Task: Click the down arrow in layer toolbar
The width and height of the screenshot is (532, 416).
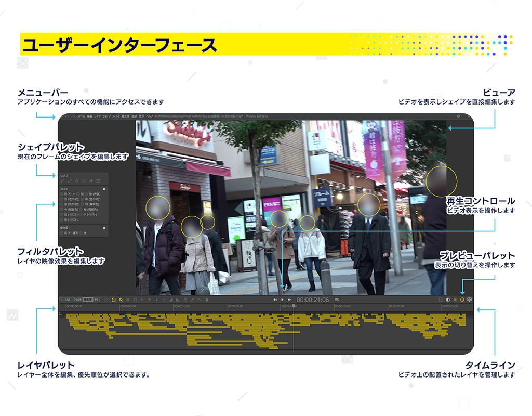Action: coord(156,300)
